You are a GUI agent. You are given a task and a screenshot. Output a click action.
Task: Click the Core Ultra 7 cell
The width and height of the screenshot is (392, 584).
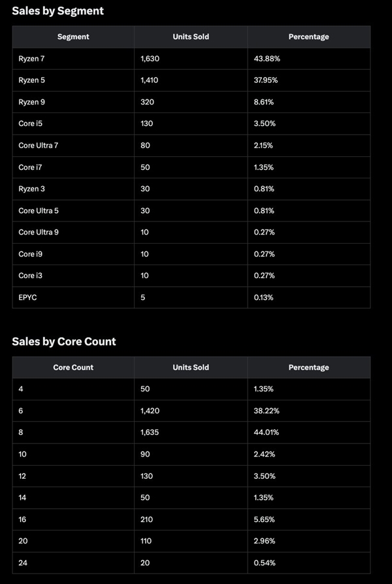[x=38, y=145]
